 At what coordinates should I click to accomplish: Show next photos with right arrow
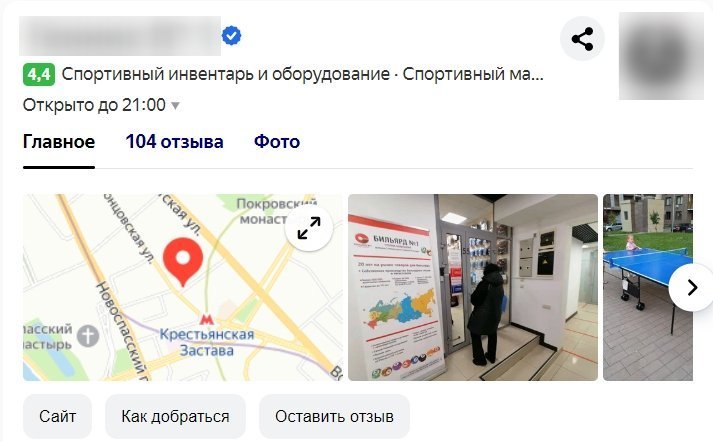692,287
